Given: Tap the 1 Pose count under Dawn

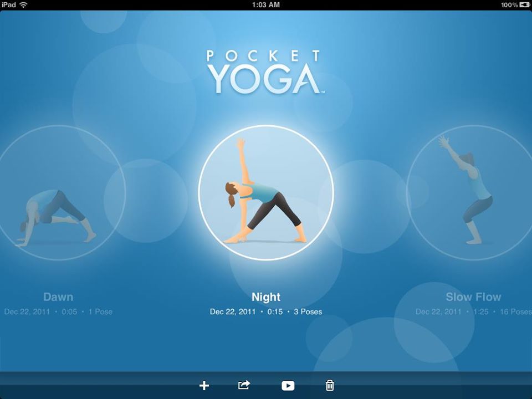Looking at the screenshot, I should pos(100,311).
